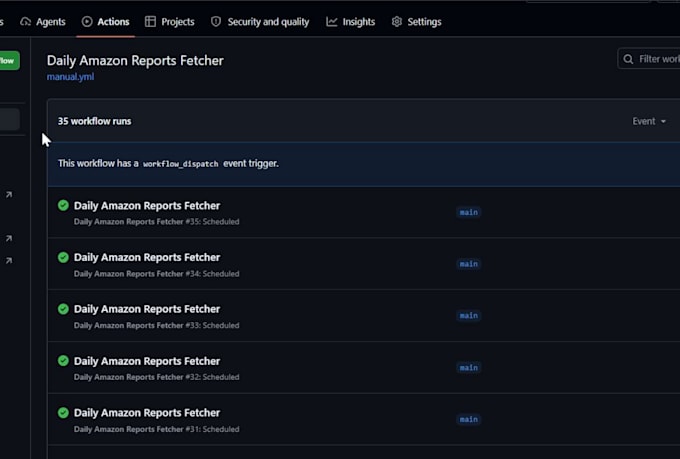Click the success check icon for run #35
The image size is (680, 459).
pyautogui.click(x=63, y=205)
